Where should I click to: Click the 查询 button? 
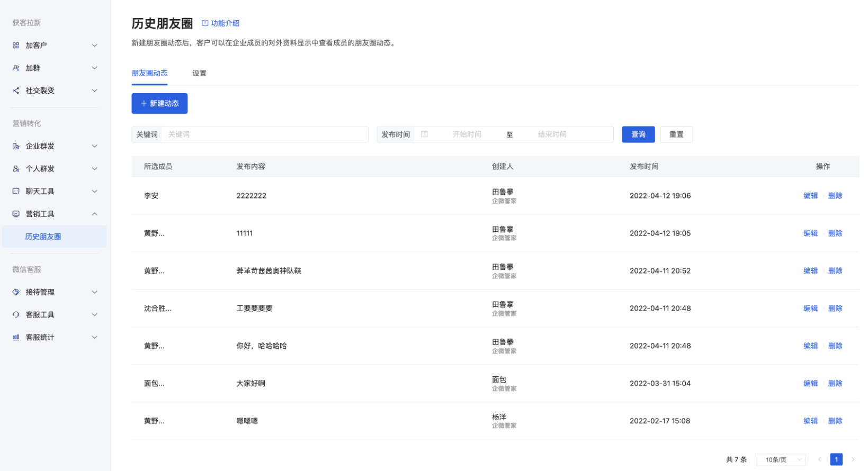click(x=638, y=134)
